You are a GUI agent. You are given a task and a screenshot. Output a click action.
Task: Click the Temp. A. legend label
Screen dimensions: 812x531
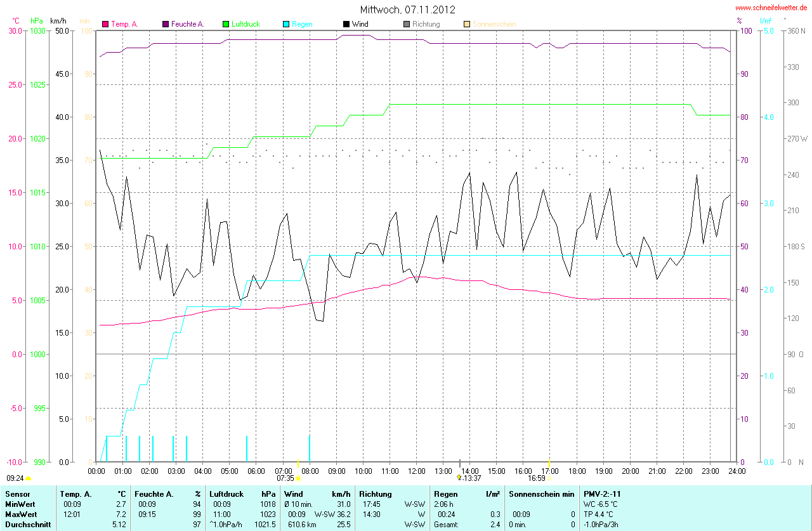point(124,24)
